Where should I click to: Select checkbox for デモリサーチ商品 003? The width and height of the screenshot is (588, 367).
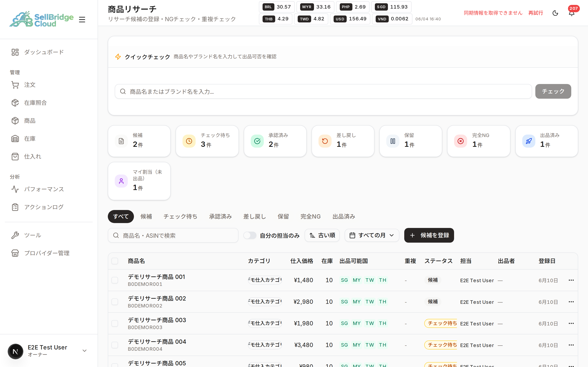coord(115,323)
